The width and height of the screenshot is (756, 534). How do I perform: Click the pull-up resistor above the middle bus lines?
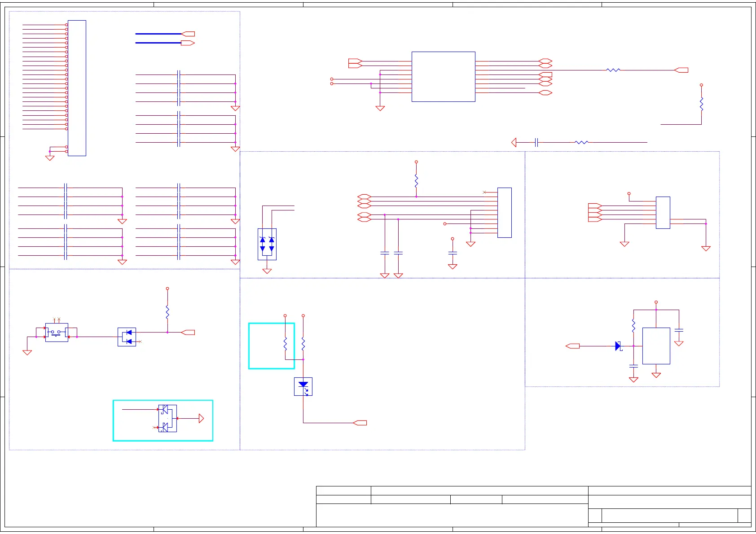click(416, 181)
